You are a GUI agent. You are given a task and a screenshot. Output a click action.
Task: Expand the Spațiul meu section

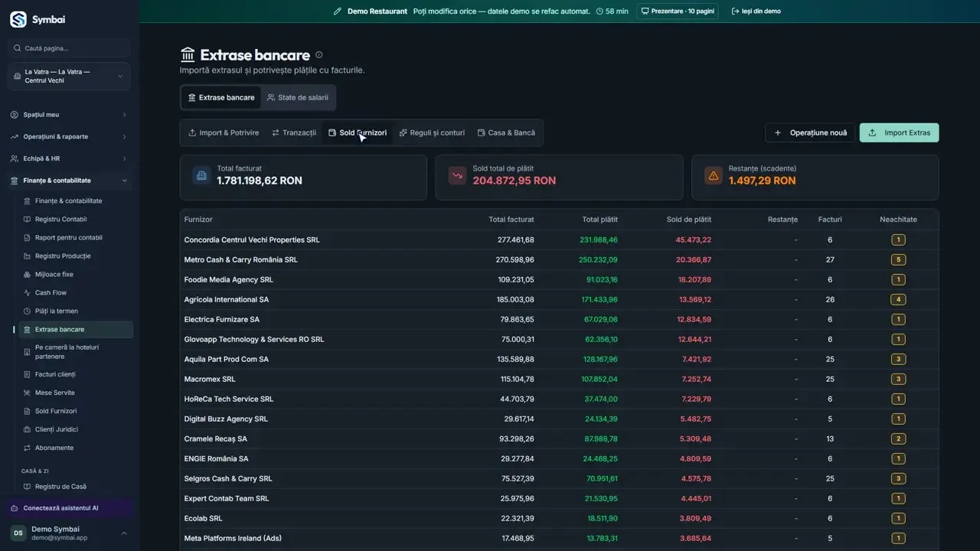(x=69, y=115)
